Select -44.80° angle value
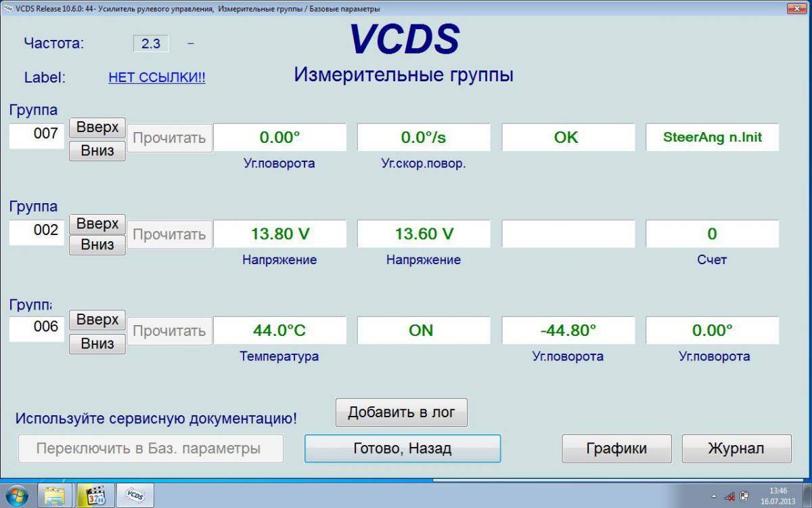812x508 pixels. [x=568, y=331]
